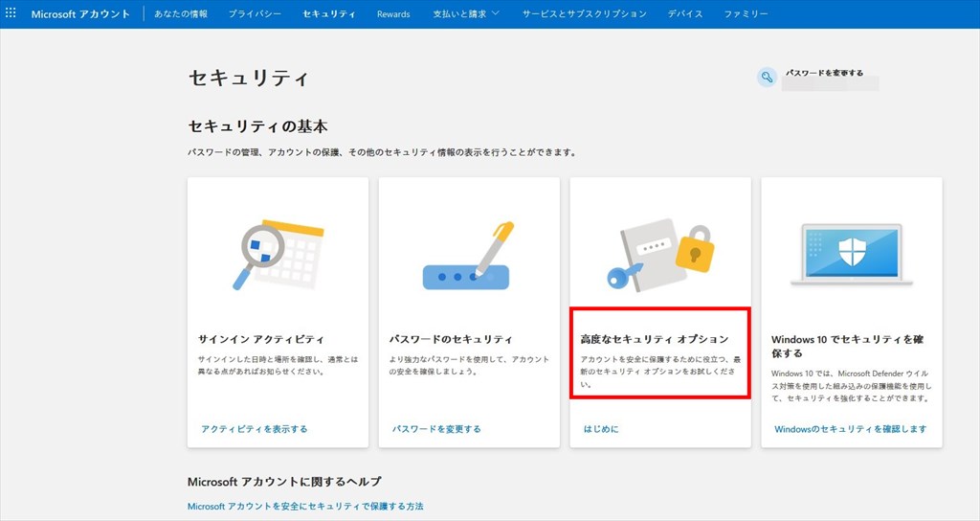
Task: Select the セキュリティ tab
Action: 329,14
